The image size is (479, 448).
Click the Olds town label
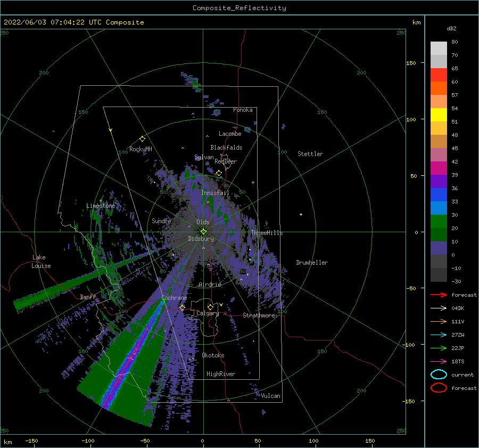pos(203,222)
